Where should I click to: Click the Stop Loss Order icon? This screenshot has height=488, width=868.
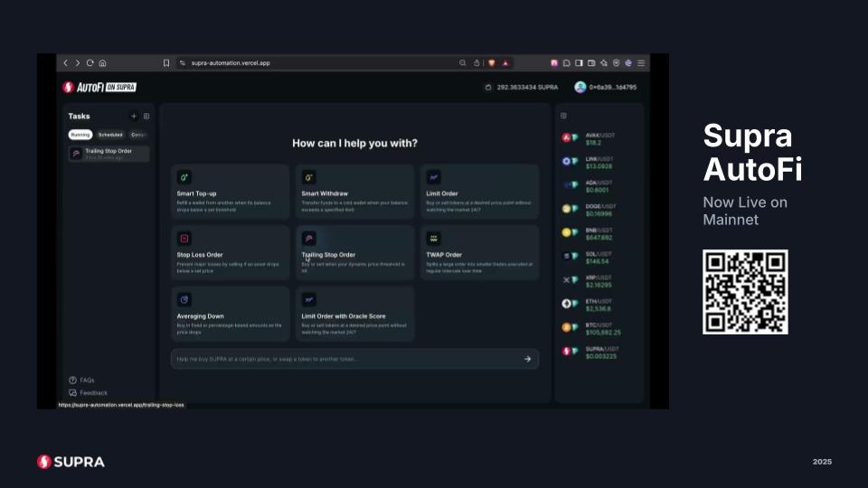(x=184, y=239)
